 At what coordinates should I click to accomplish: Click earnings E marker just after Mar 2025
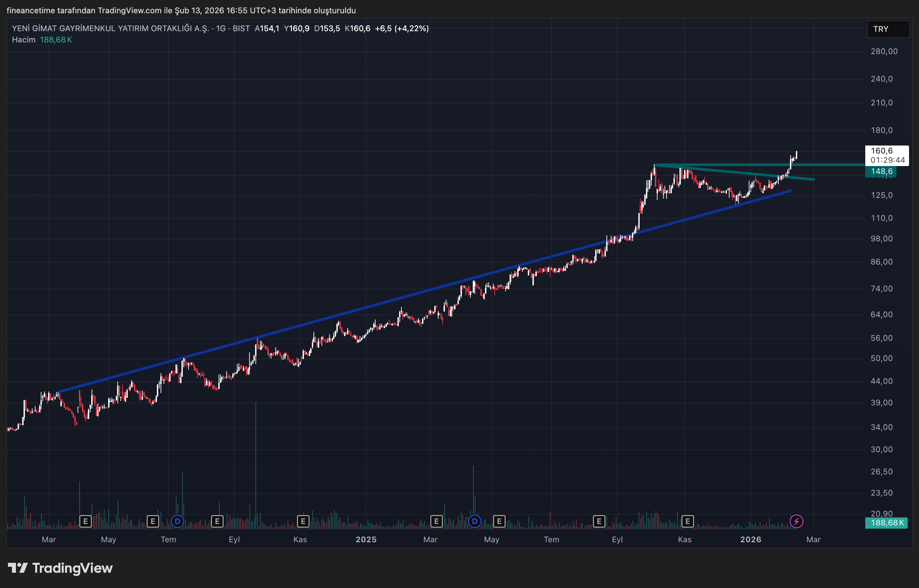point(436,521)
